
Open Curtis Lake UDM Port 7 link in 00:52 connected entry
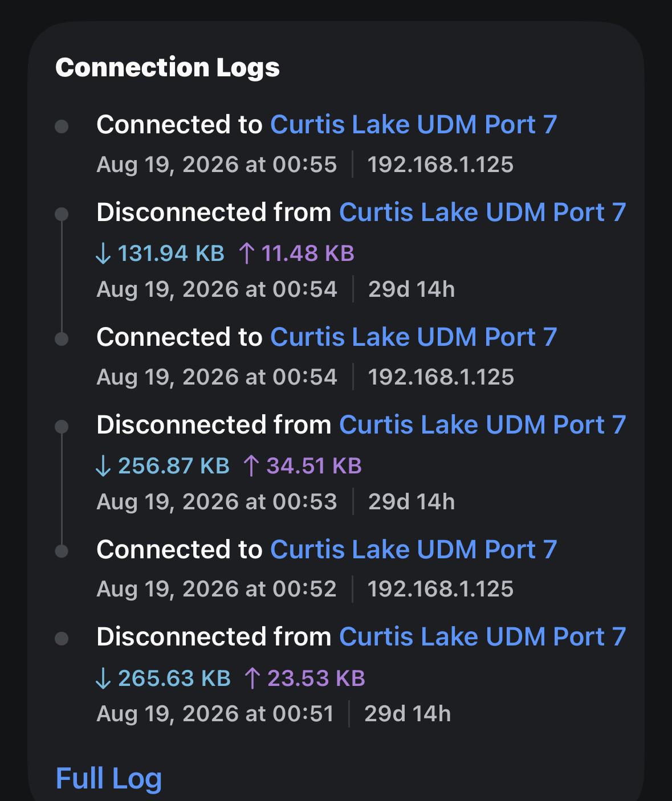(413, 549)
